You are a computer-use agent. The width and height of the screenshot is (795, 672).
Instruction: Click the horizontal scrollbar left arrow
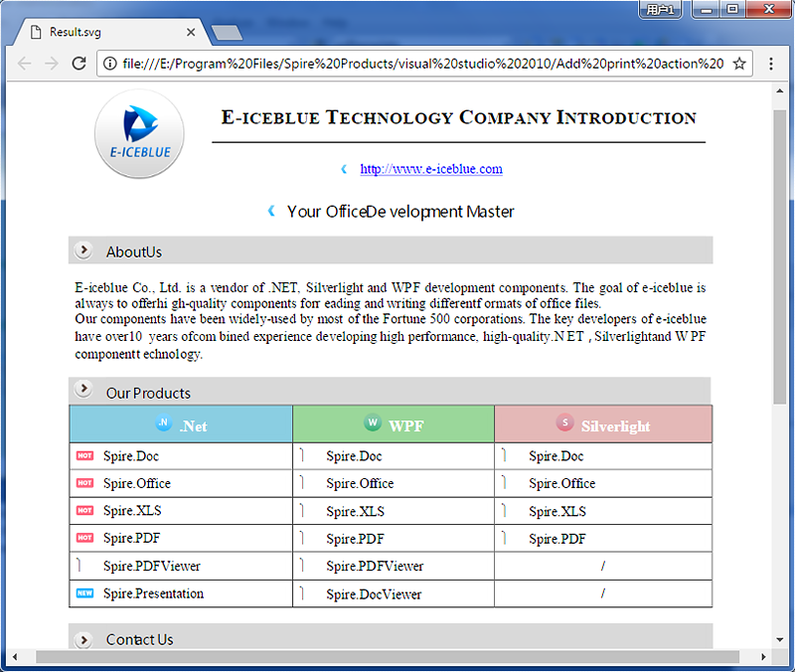point(15,657)
